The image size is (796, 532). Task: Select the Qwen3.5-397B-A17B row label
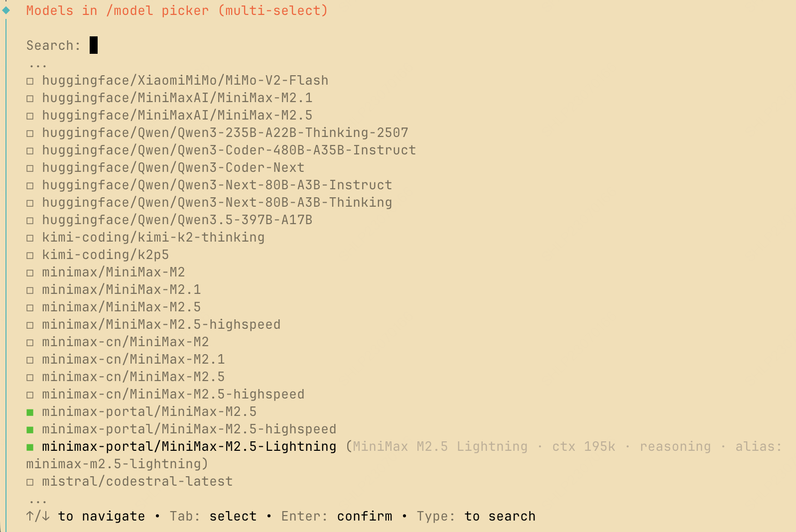(177, 220)
